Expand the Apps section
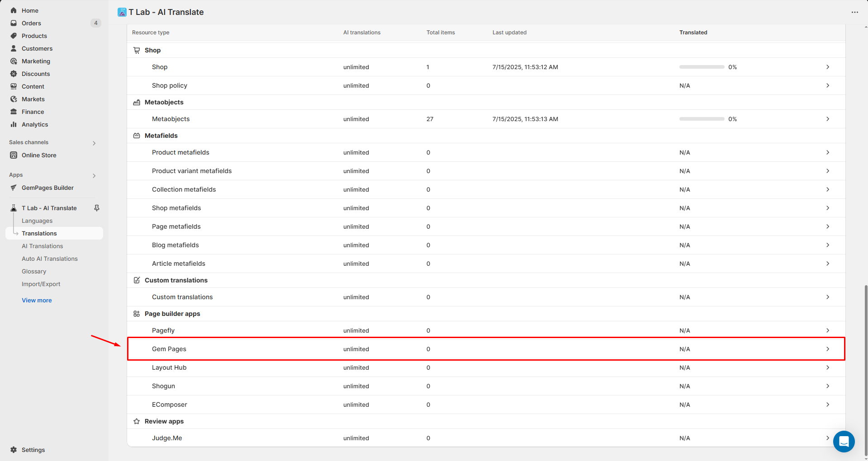The image size is (868, 461). point(94,175)
